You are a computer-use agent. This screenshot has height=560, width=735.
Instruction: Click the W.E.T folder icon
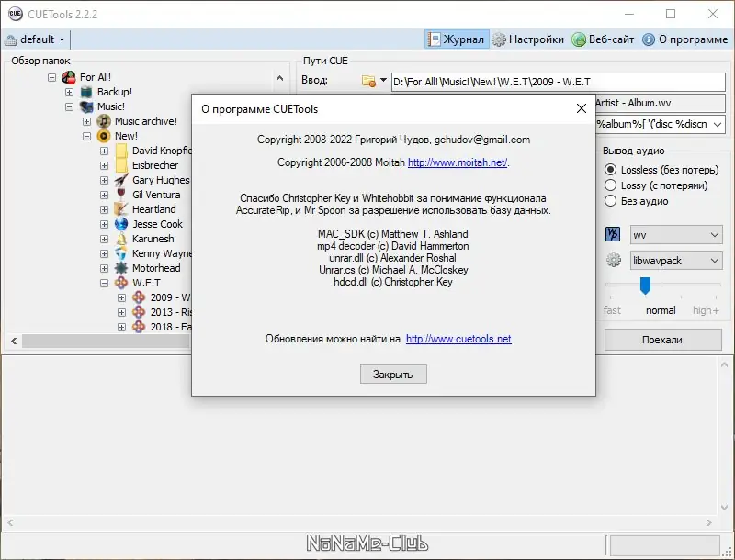coord(121,283)
